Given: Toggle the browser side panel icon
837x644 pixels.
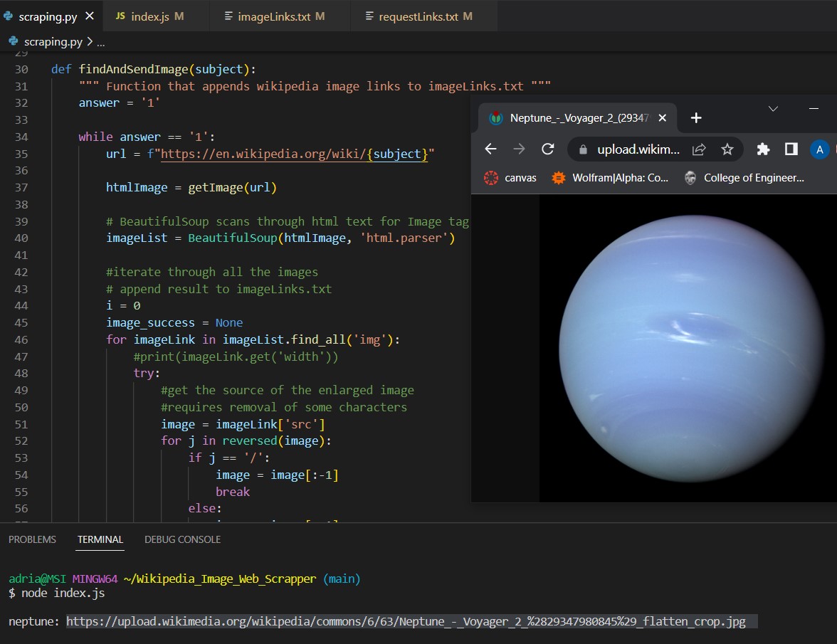Looking at the screenshot, I should coord(791,149).
